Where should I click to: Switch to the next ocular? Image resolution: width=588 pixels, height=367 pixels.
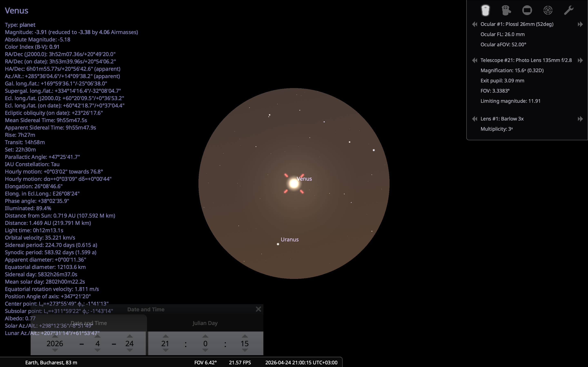[x=580, y=24]
